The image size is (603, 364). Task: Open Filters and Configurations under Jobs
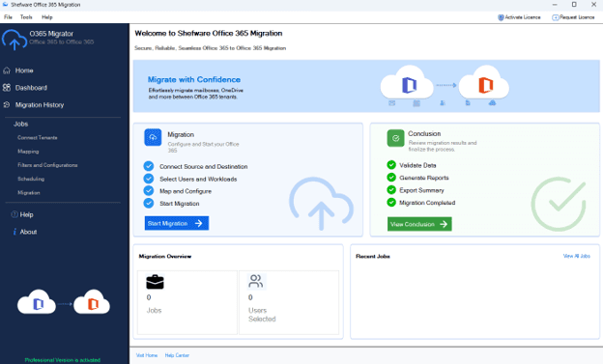point(47,165)
